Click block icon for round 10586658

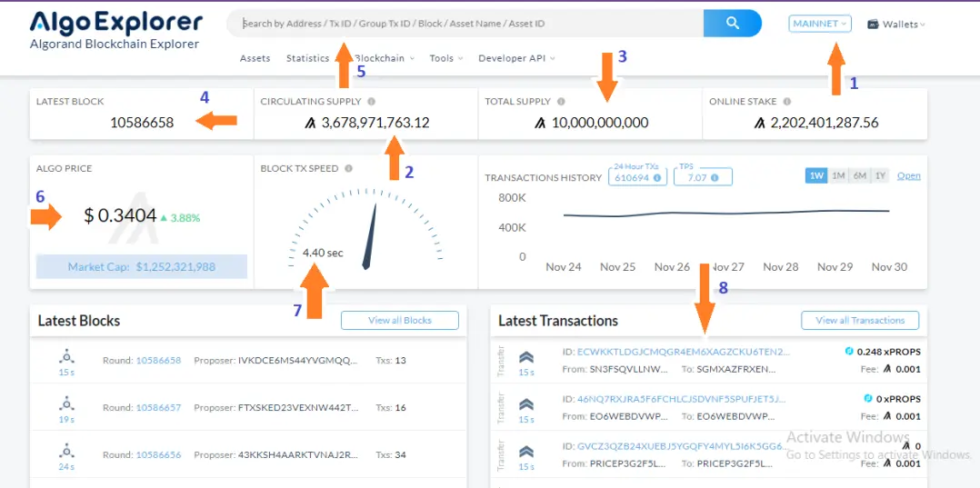[x=67, y=357]
